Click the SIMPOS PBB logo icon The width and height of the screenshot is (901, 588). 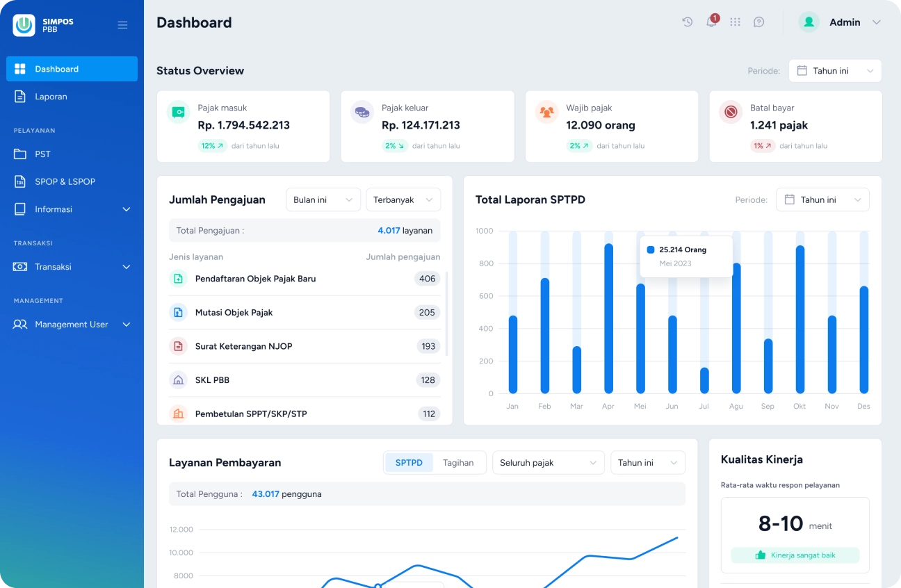click(24, 25)
